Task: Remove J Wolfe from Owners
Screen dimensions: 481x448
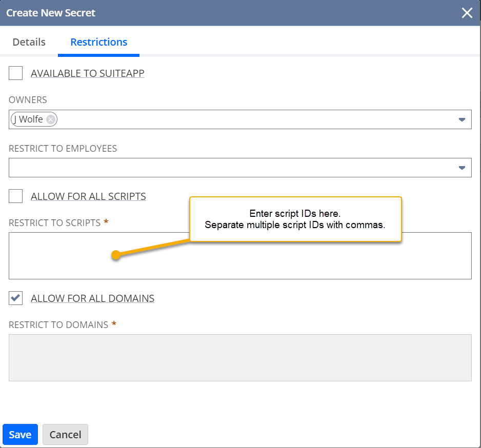Action: point(51,119)
